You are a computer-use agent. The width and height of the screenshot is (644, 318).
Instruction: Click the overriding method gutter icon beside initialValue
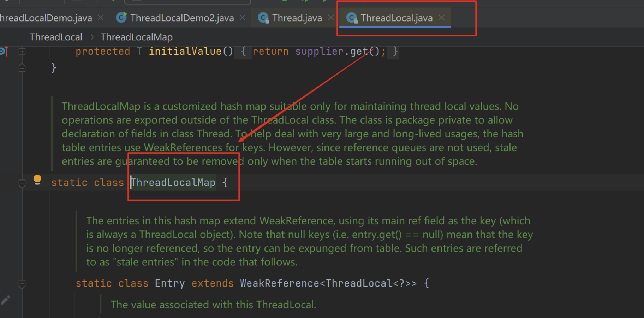(4, 52)
